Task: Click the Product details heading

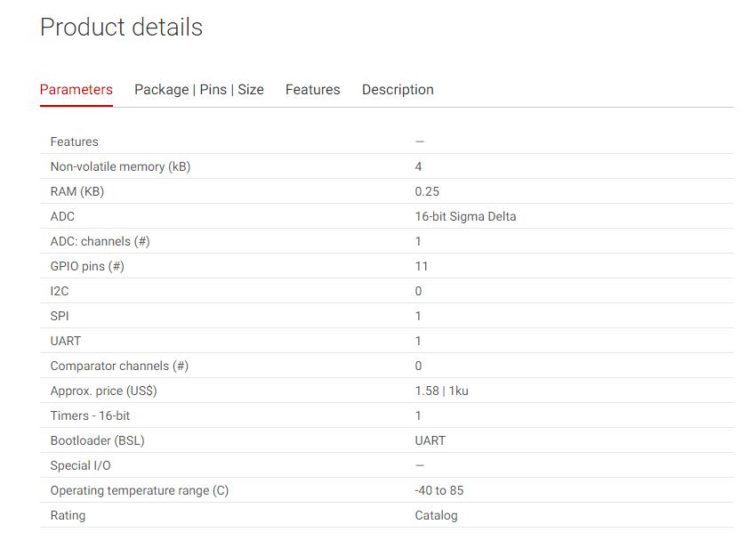Action: (122, 27)
